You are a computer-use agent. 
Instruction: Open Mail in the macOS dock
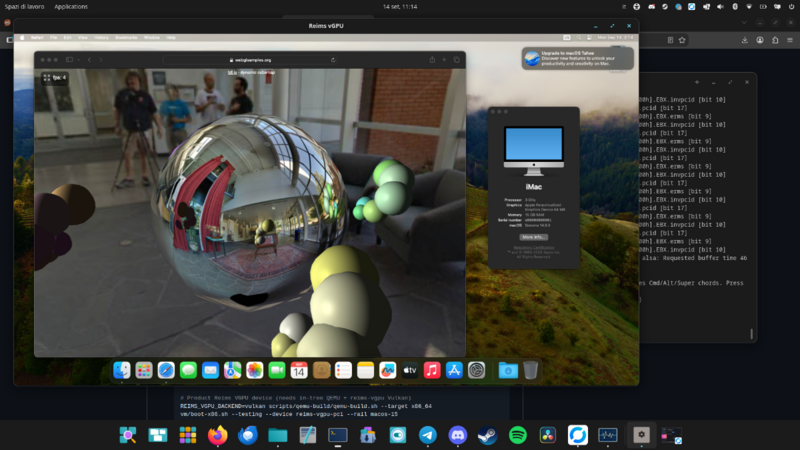tap(210, 370)
